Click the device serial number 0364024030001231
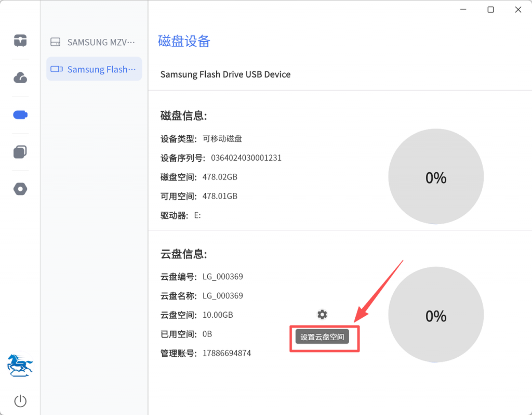This screenshot has height=415, width=532. 246,158
